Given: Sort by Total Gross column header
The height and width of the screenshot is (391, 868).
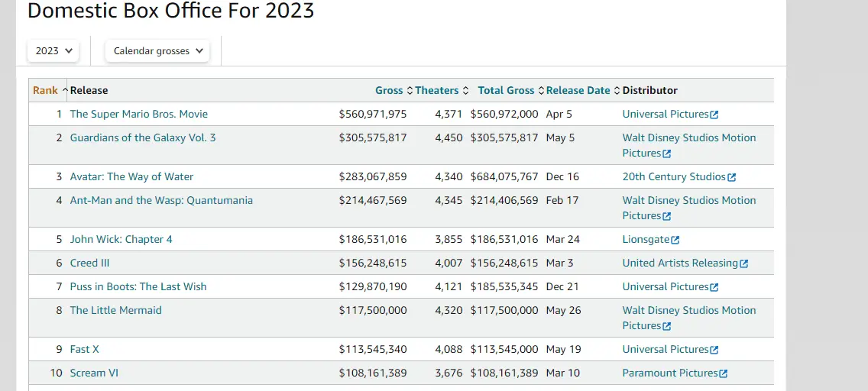Looking at the screenshot, I should 506,90.
